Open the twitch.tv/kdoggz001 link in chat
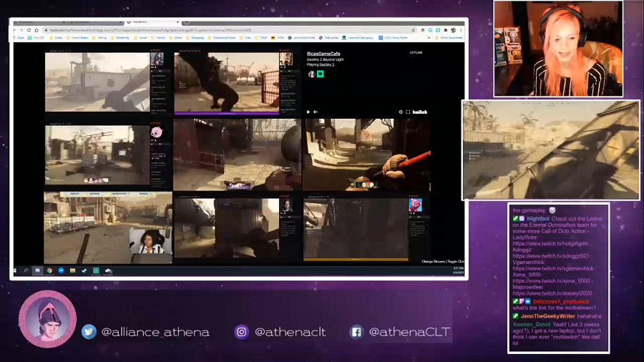644x362 pixels. (551, 256)
